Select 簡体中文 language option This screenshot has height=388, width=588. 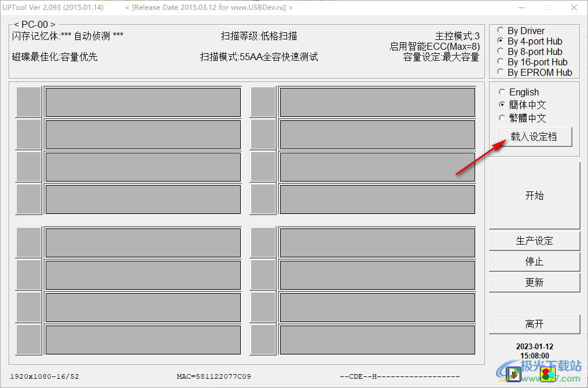(523, 105)
